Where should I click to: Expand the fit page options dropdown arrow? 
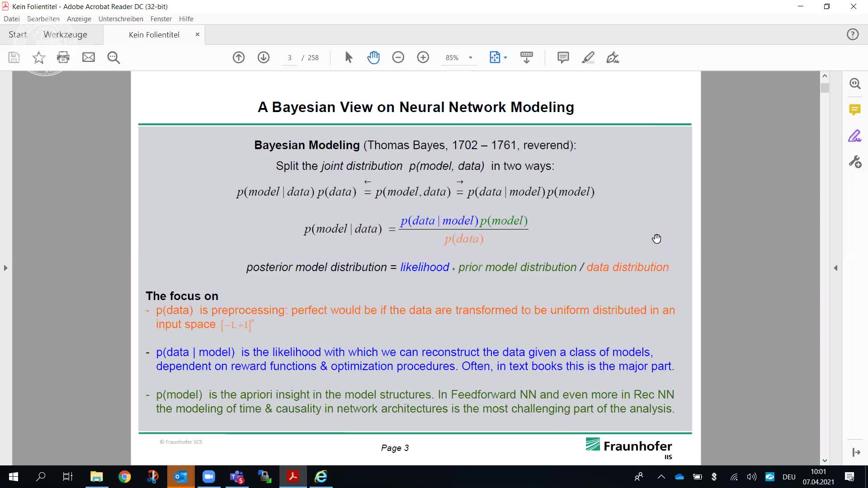pyautogui.click(x=505, y=57)
